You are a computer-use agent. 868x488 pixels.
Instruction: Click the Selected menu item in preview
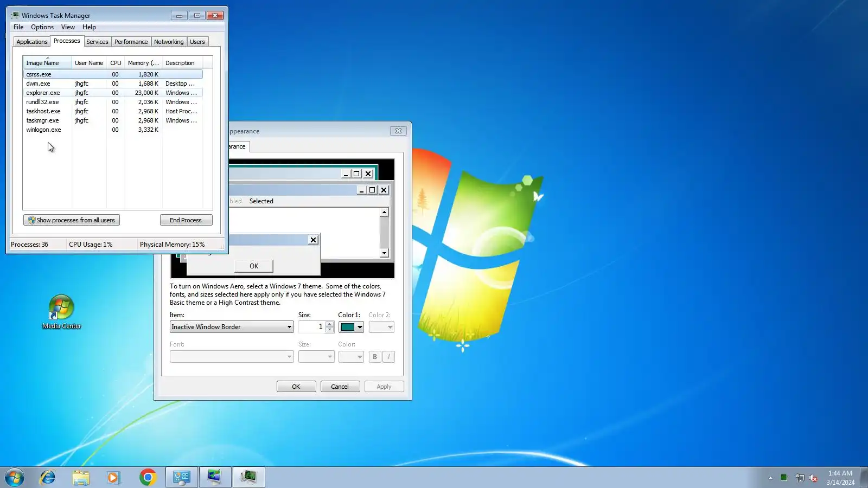(261, 201)
